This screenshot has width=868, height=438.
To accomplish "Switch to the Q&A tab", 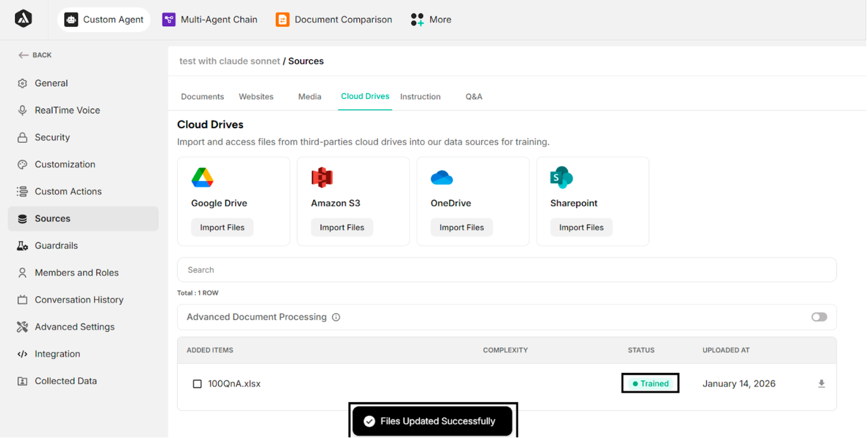I will coord(473,97).
